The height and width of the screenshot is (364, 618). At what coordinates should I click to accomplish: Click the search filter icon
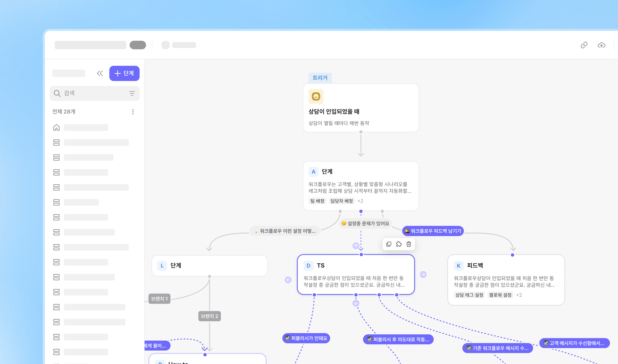click(x=132, y=93)
